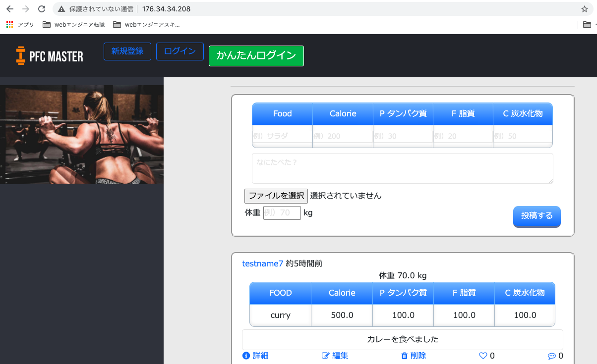
Task: Open comments via the speech bubble icon
Action: click(x=552, y=356)
